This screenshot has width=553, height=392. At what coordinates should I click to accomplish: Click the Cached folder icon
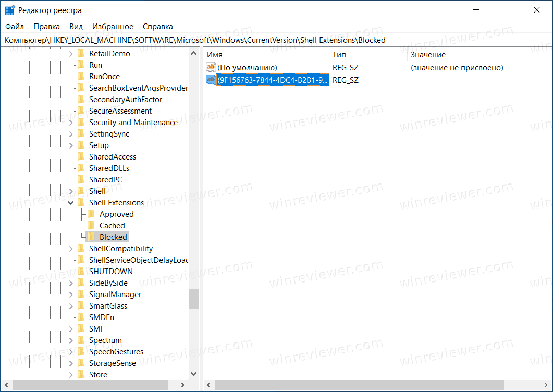(92, 226)
